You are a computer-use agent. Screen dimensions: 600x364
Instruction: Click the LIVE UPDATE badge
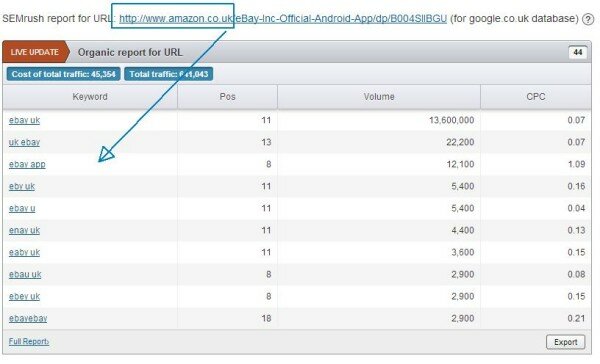coord(35,52)
